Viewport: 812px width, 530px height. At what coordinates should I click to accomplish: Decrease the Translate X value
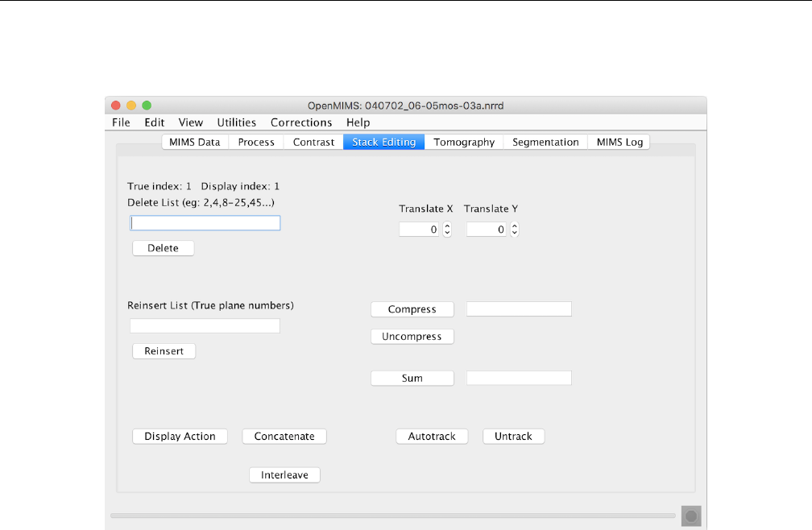447,233
